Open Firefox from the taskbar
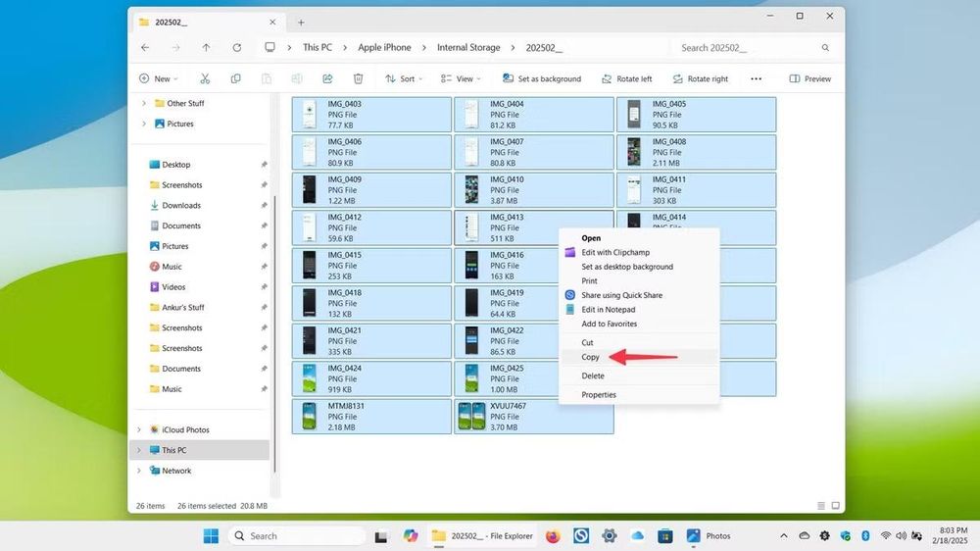Image resolution: width=980 pixels, height=551 pixels. point(553,536)
